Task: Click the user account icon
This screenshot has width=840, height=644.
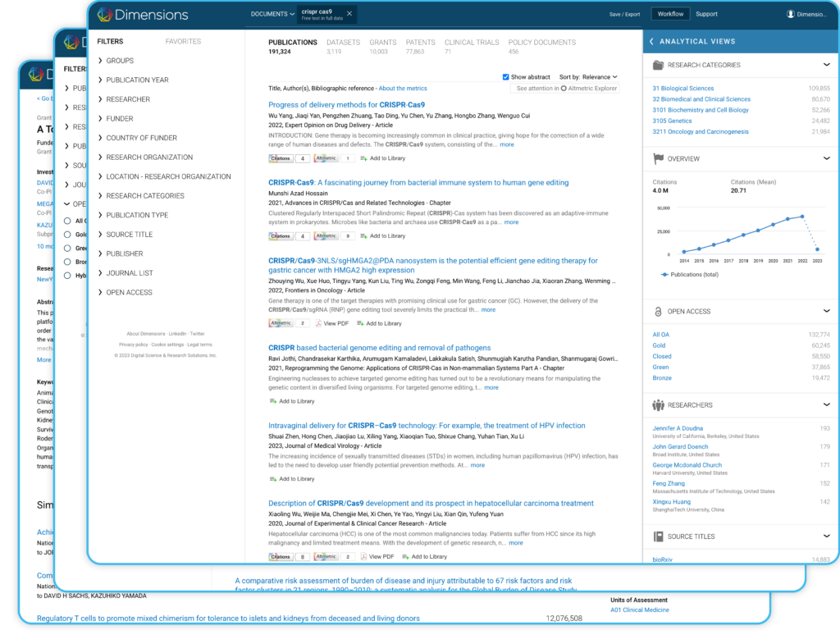Action: click(791, 14)
